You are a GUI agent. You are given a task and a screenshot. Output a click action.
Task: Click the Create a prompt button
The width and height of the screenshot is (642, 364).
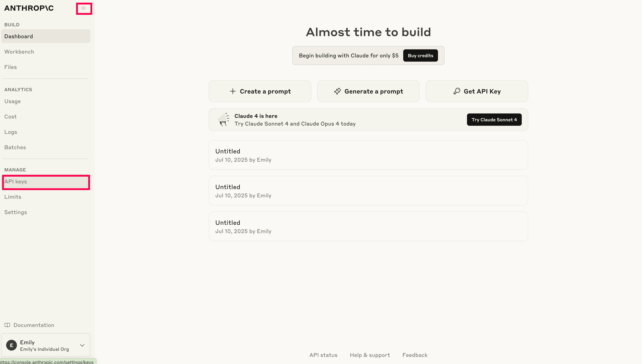[260, 91]
